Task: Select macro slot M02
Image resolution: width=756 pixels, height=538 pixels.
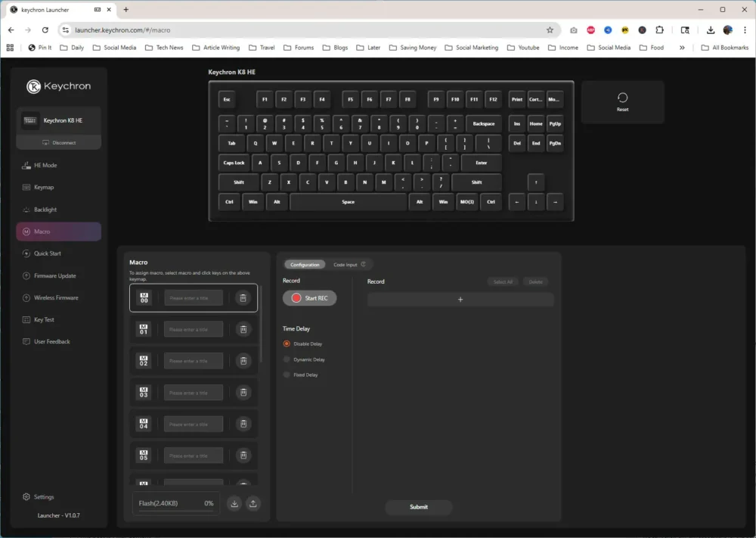Action: (x=144, y=361)
